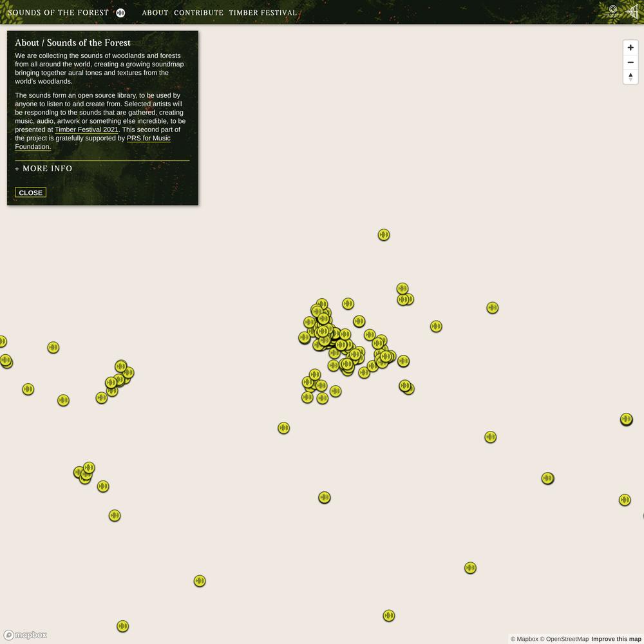Open the Timber Festival menu item
The height and width of the screenshot is (644, 644).
coord(263,13)
